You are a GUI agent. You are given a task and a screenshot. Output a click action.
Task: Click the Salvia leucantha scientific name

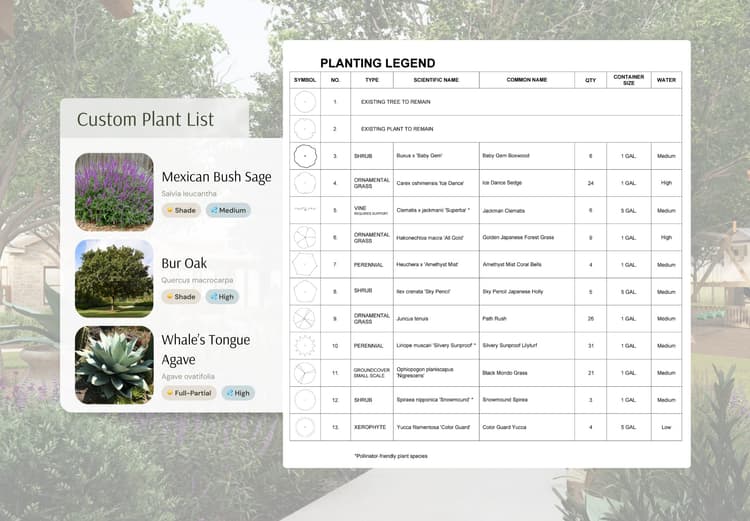pyautogui.click(x=189, y=194)
